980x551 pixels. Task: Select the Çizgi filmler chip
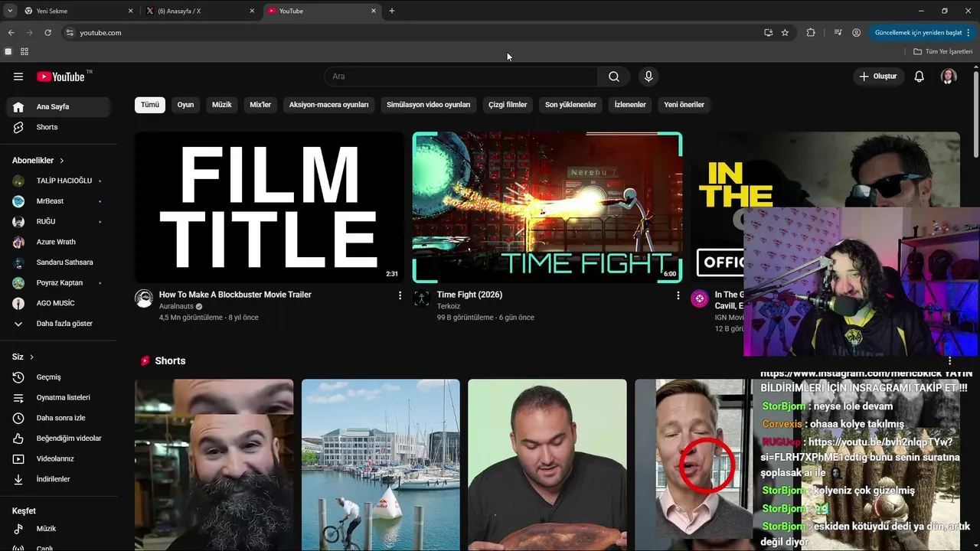pos(508,105)
